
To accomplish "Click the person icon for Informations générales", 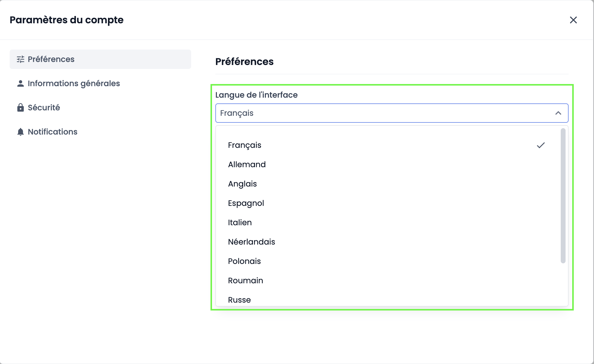I will coord(21,83).
